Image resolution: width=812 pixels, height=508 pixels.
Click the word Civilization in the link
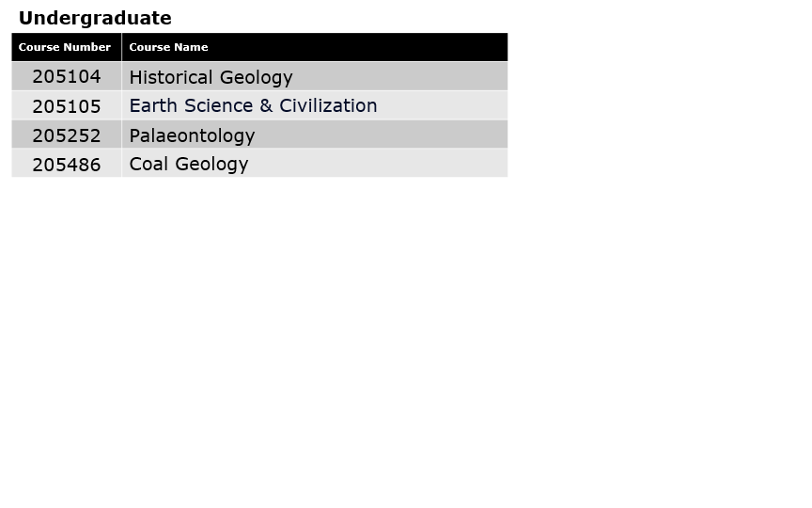pos(328,105)
